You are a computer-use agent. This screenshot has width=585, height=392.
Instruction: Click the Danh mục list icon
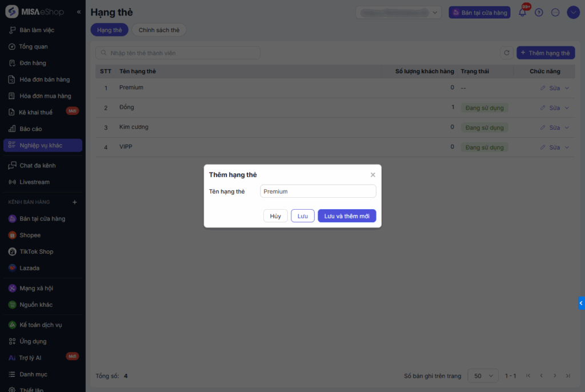(x=12, y=374)
